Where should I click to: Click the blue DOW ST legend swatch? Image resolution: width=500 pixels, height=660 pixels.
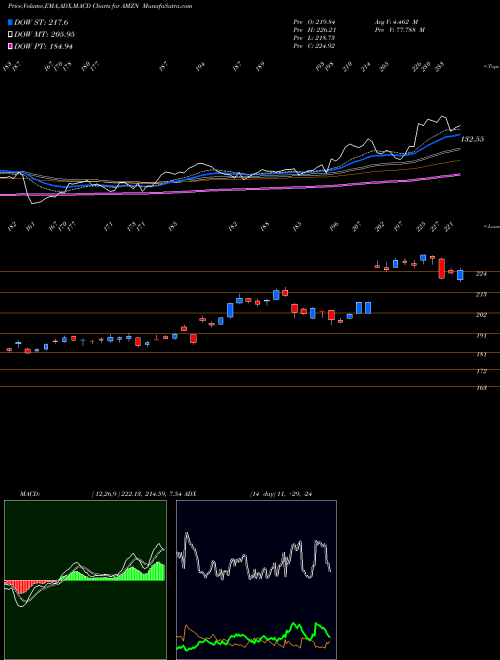[10, 22]
